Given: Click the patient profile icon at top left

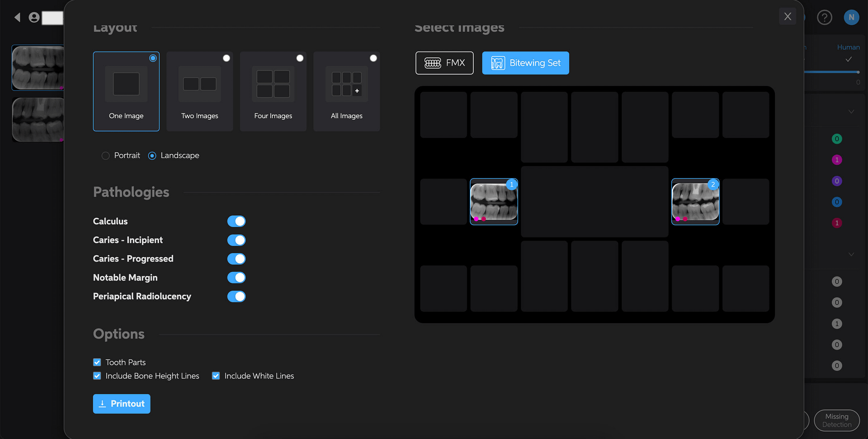Looking at the screenshot, I should (x=34, y=17).
